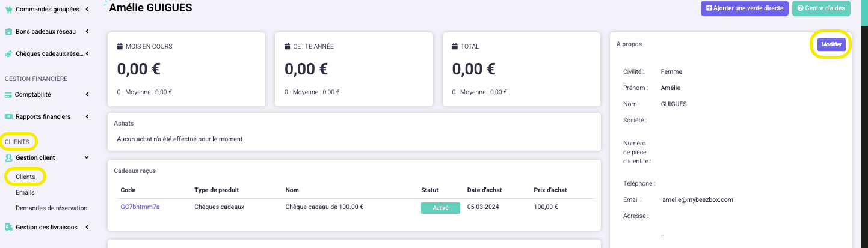Screen dimensions: 868x248
Task: Expand the Rapports financiers chevron
Action: coord(87,116)
